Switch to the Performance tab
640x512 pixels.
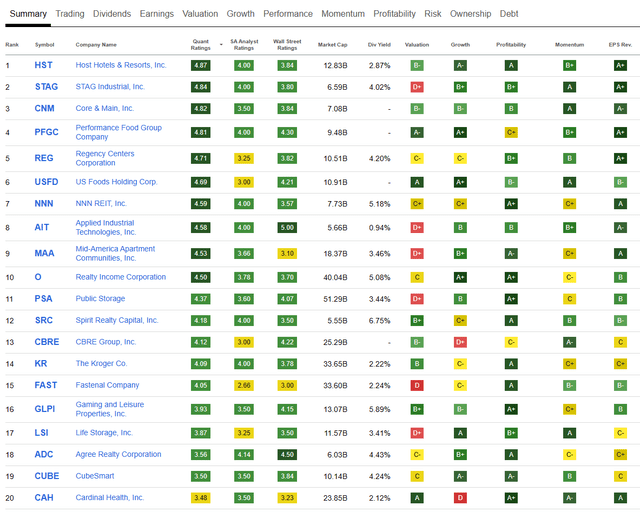point(288,14)
